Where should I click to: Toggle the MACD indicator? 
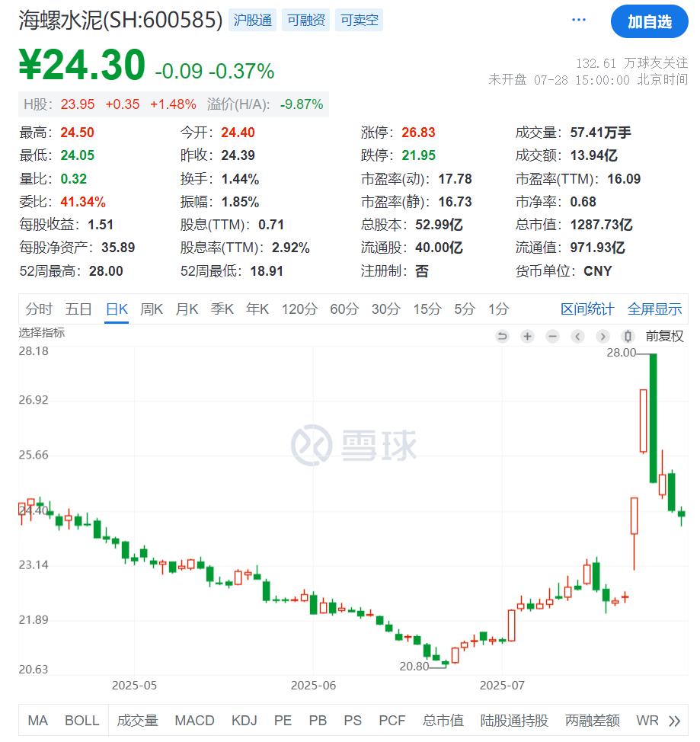point(194,721)
